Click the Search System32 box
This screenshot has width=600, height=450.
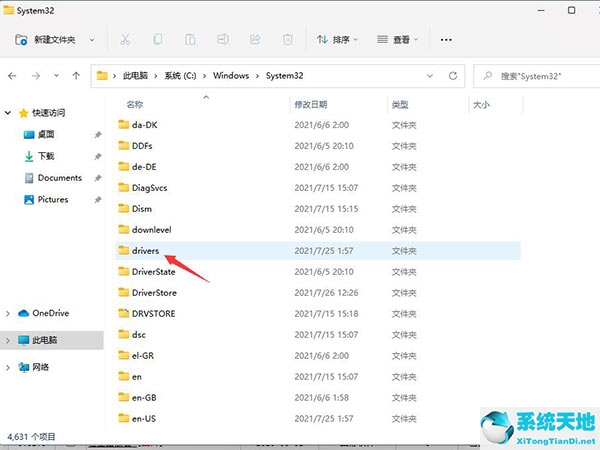(537, 76)
